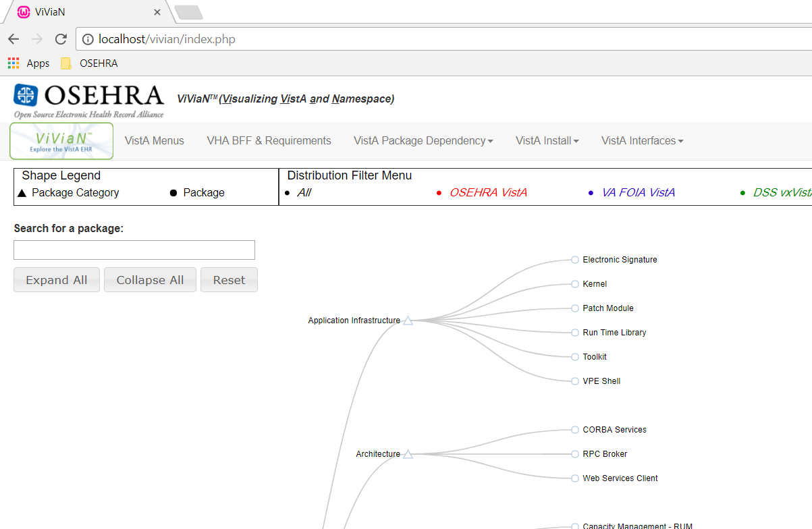Image resolution: width=812 pixels, height=529 pixels.
Task: Open VHA BFF & Requirements page
Action: click(269, 141)
